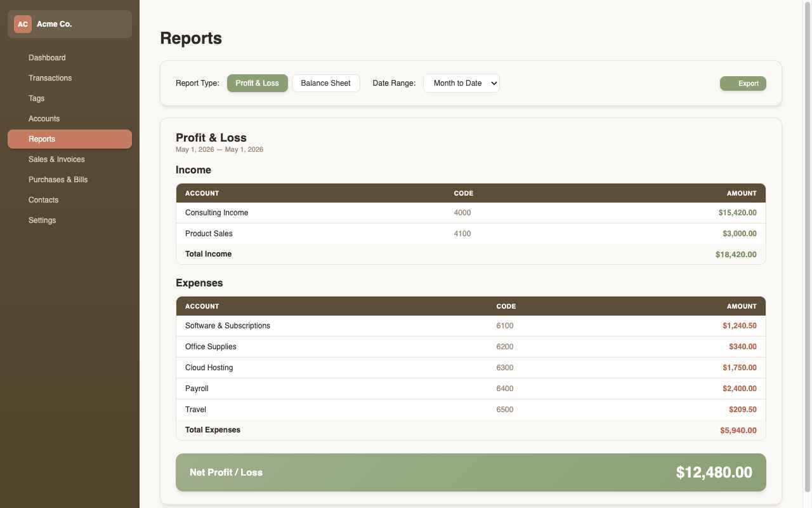Click the Payroll account row

point(471,389)
